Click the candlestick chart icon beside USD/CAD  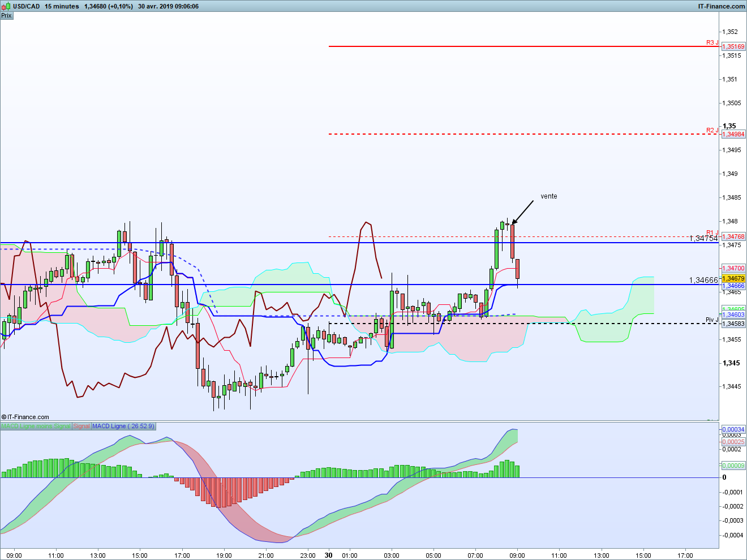(x=6, y=6)
